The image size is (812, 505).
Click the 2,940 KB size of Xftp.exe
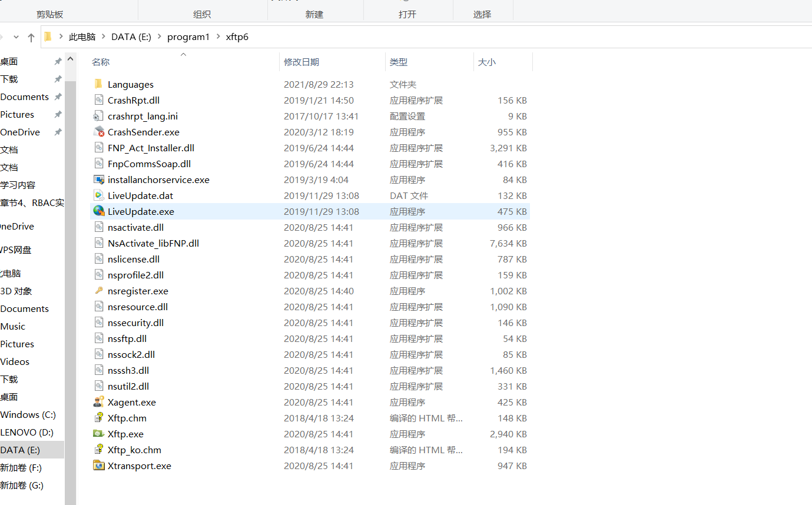pos(508,434)
